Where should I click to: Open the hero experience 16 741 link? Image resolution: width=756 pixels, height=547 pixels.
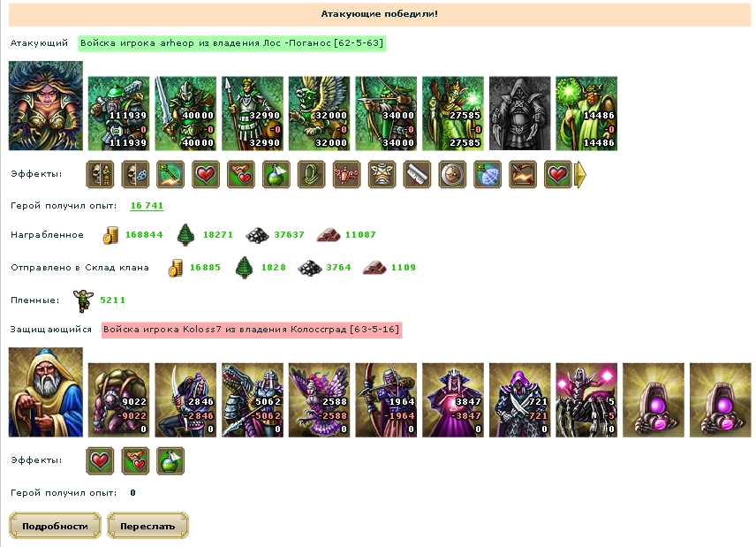point(147,206)
